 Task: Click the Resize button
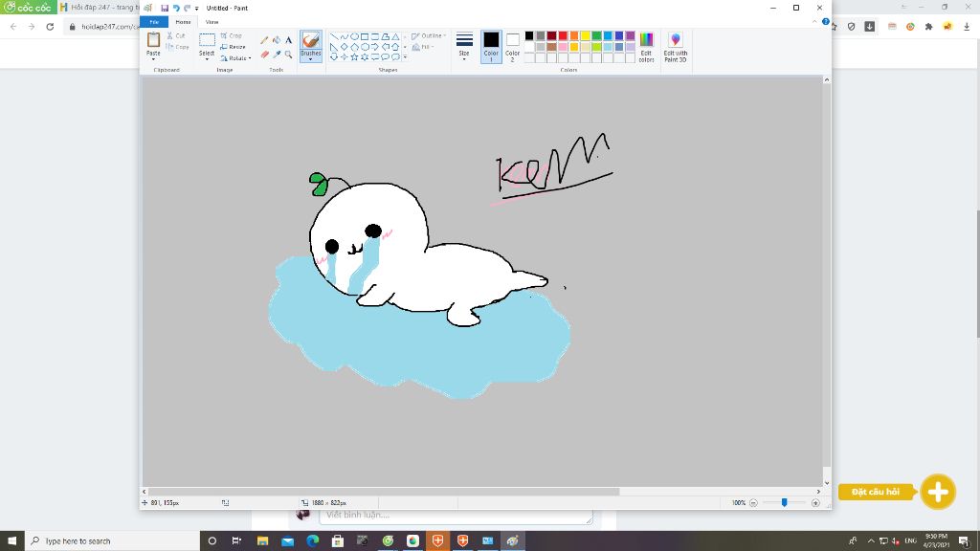click(x=234, y=47)
